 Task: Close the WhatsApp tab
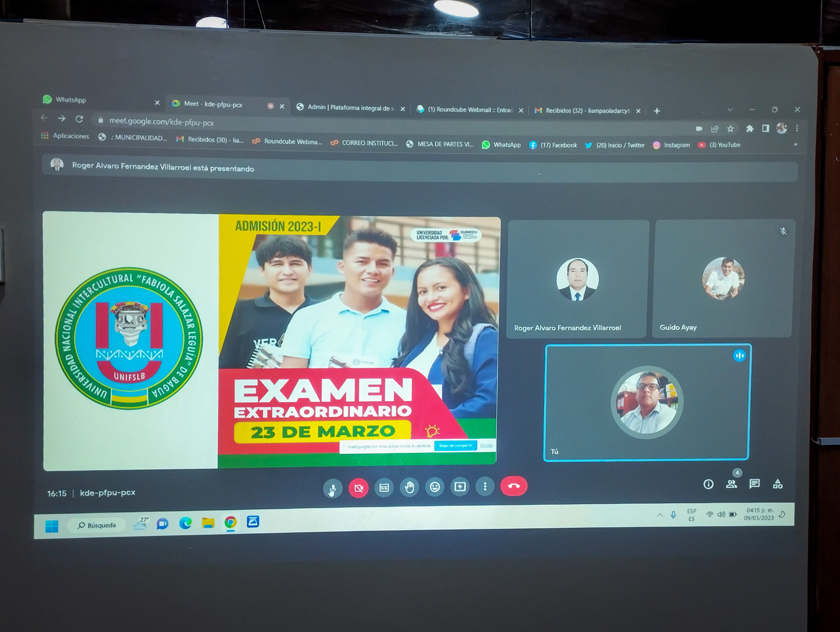tap(157, 103)
